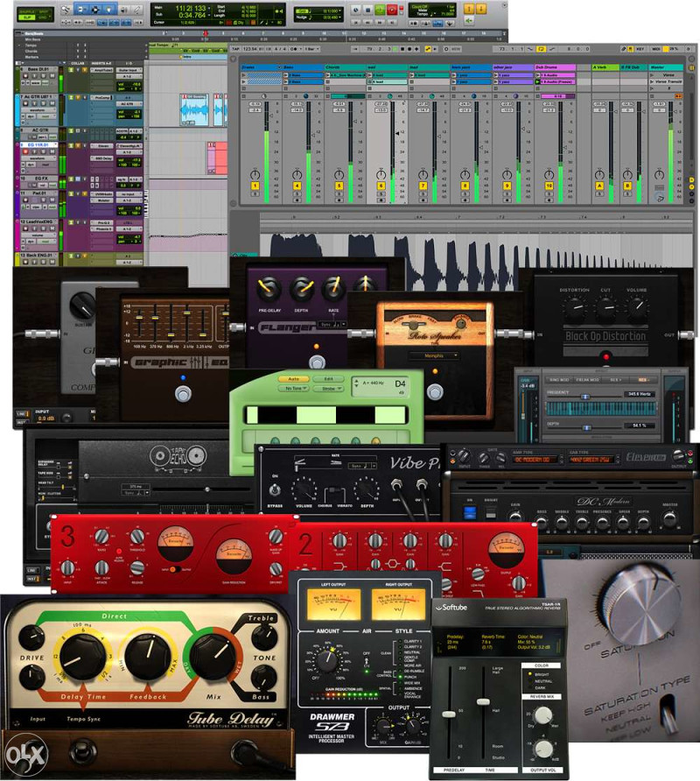Stomp the Roto Speaker pedal footswitch
The width and height of the screenshot is (700, 781).
(435, 391)
